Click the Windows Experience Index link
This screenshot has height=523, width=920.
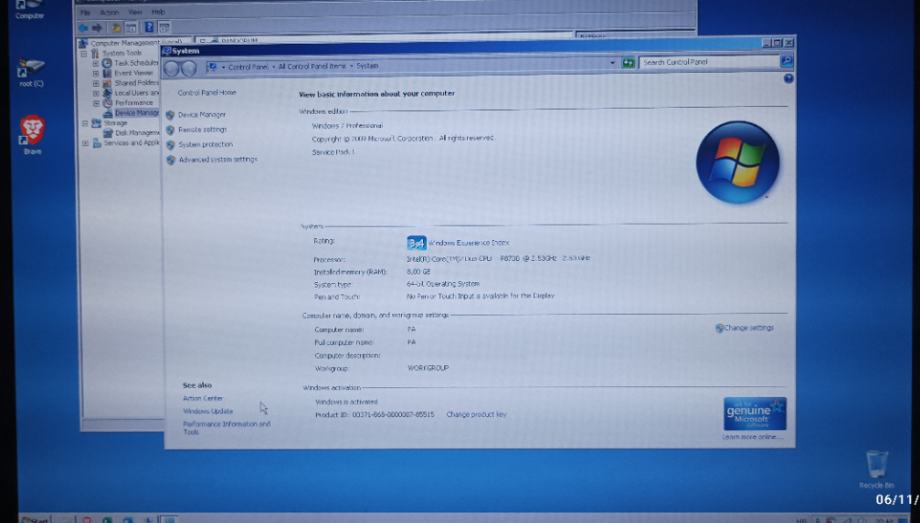point(469,242)
